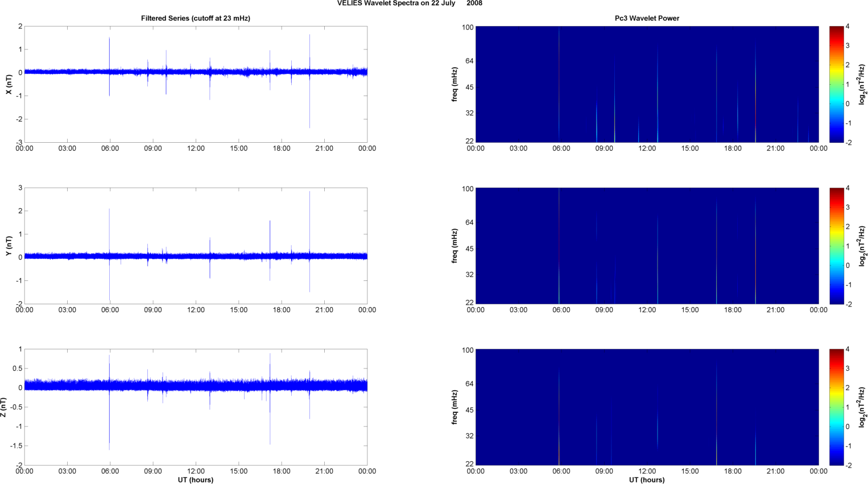Click the "3" tick on the Y (nT) axis
The width and height of the screenshot is (868, 484).
[20, 188]
